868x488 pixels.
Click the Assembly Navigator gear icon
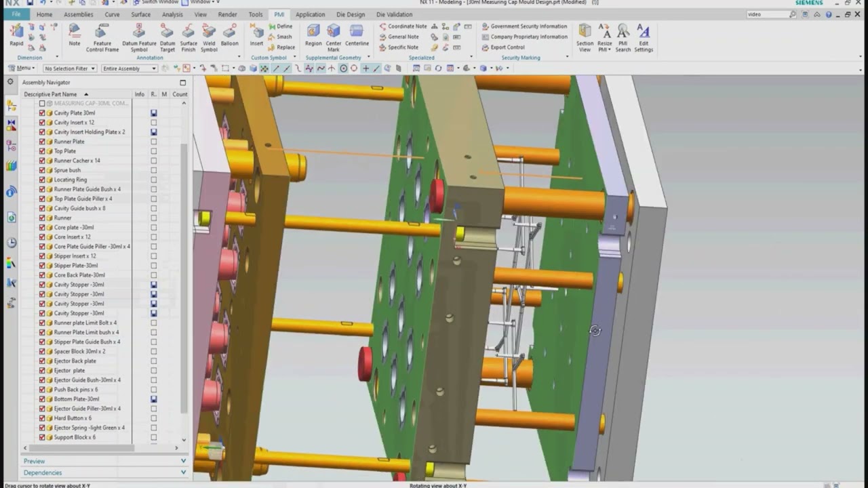tap(9, 82)
